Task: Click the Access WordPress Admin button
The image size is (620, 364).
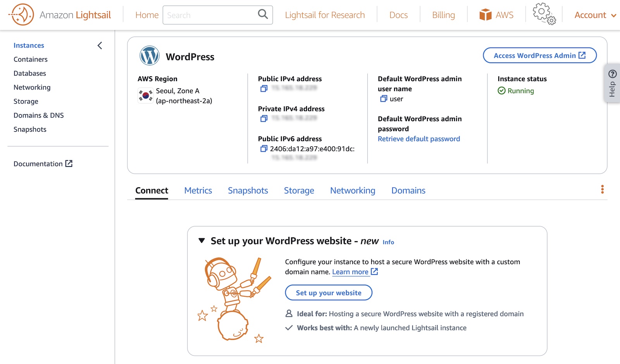Action: [x=539, y=55]
